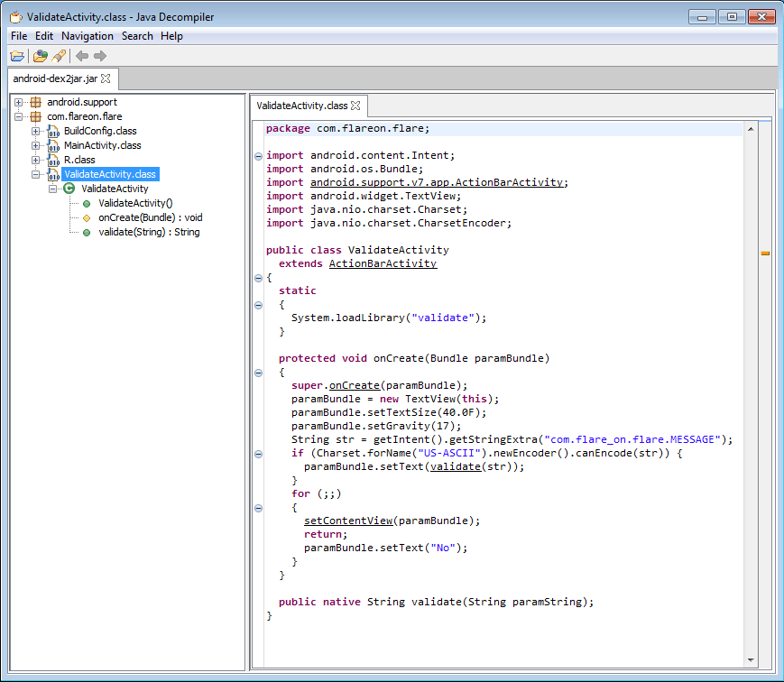
Task: Select the android-dex2jar.jar tab
Action: [55, 78]
